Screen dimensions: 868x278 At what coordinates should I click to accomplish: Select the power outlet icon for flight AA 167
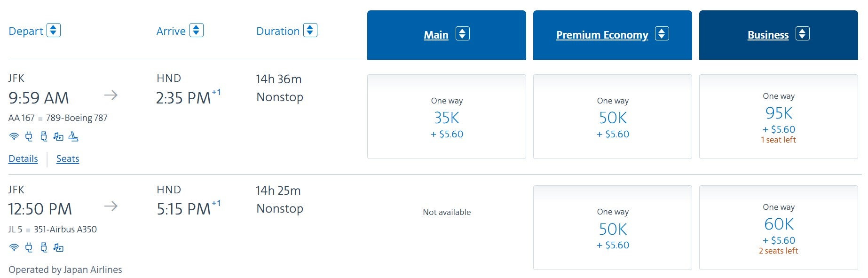click(29, 137)
